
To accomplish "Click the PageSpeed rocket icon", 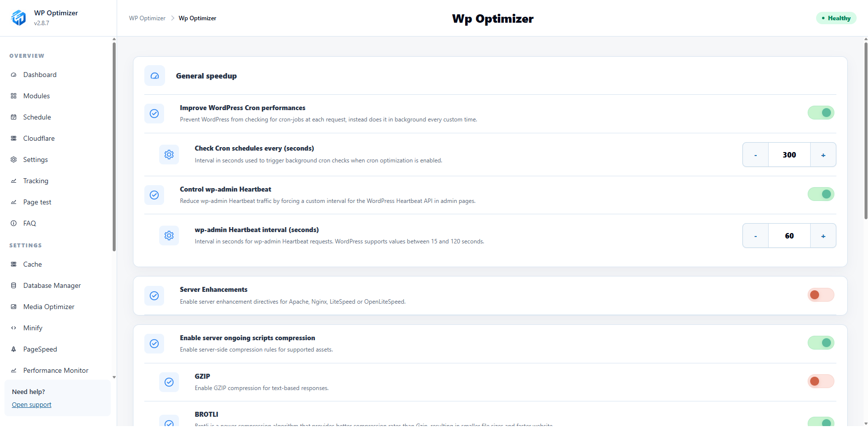I will 14,350.
